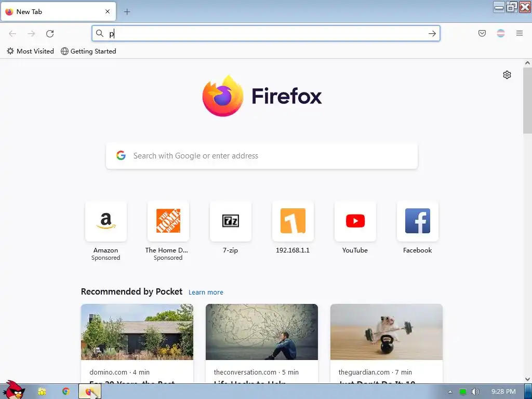Click the domino.com · 4 min text
This screenshot has height=399, width=532.
coord(119,372)
